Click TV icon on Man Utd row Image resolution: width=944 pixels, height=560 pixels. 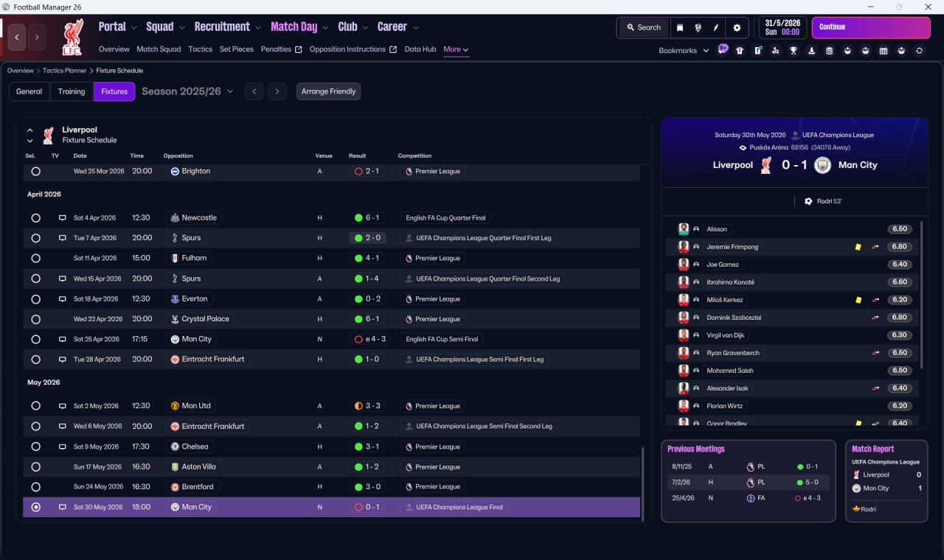(x=62, y=406)
